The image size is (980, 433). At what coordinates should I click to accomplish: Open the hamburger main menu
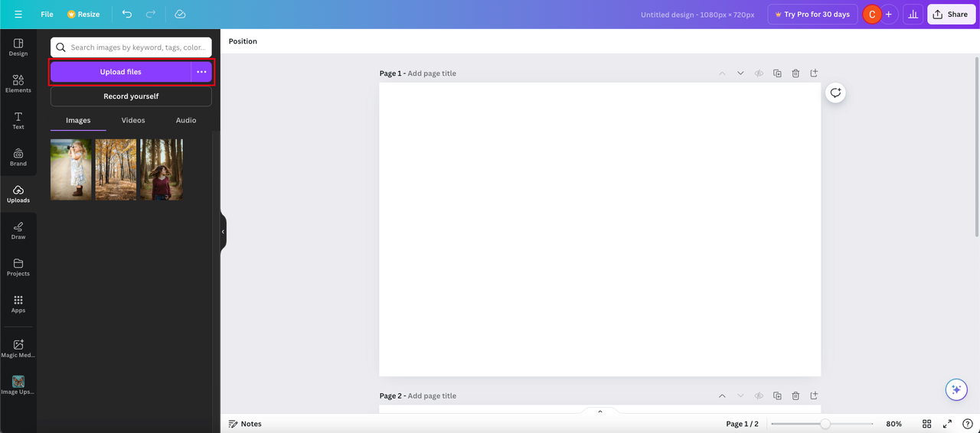point(18,15)
